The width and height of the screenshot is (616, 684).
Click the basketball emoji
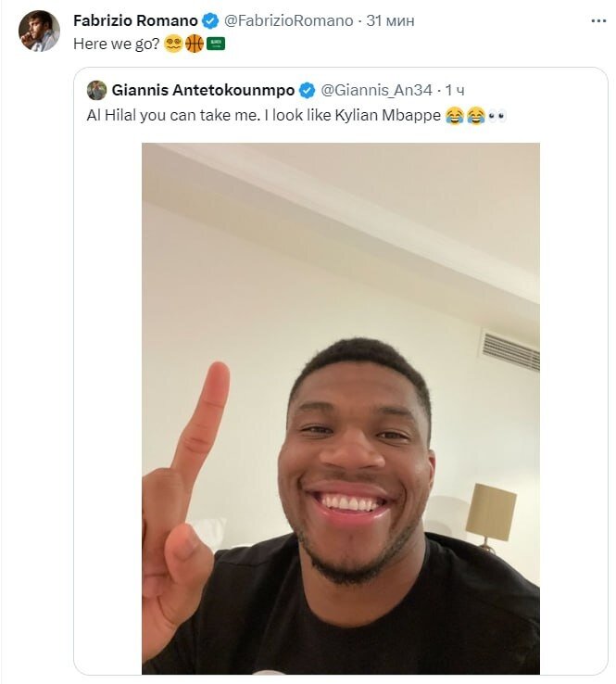pyautogui.click(x=194, y=44)
